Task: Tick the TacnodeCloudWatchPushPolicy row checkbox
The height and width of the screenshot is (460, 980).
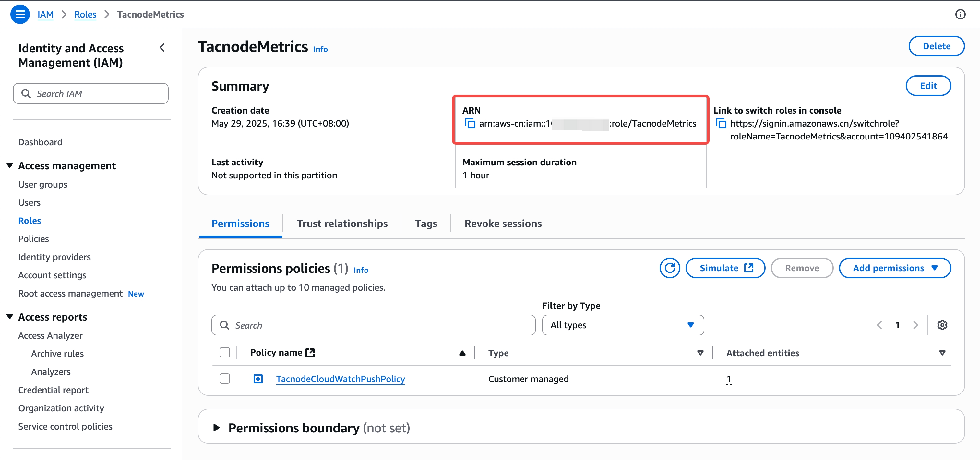Action: point(224,379)
